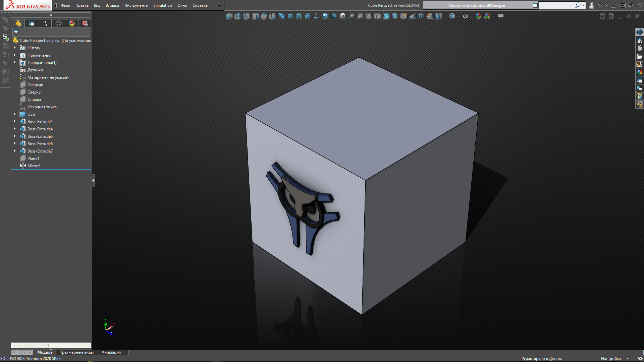Click the Edit Appearance color ball icon
The width and height of the screenshot is (644, 362).
pyautogui.click(x=479, y=16)
